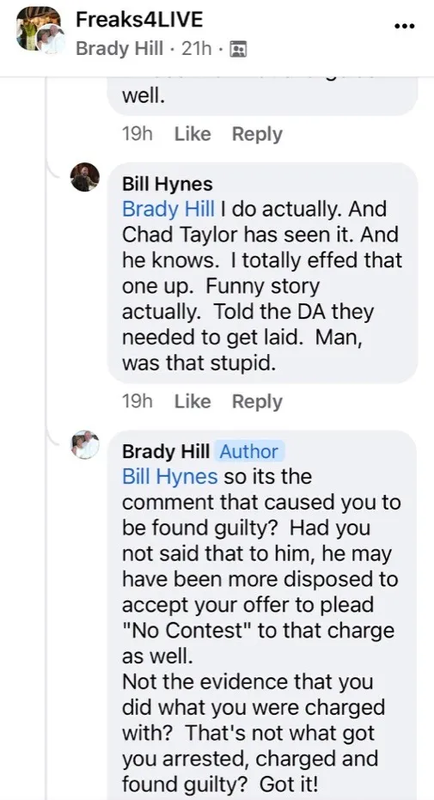This screenshot has width=434, height=800.
Task: Reply to the comment ending with 'well.'
Action: (257, 134)
